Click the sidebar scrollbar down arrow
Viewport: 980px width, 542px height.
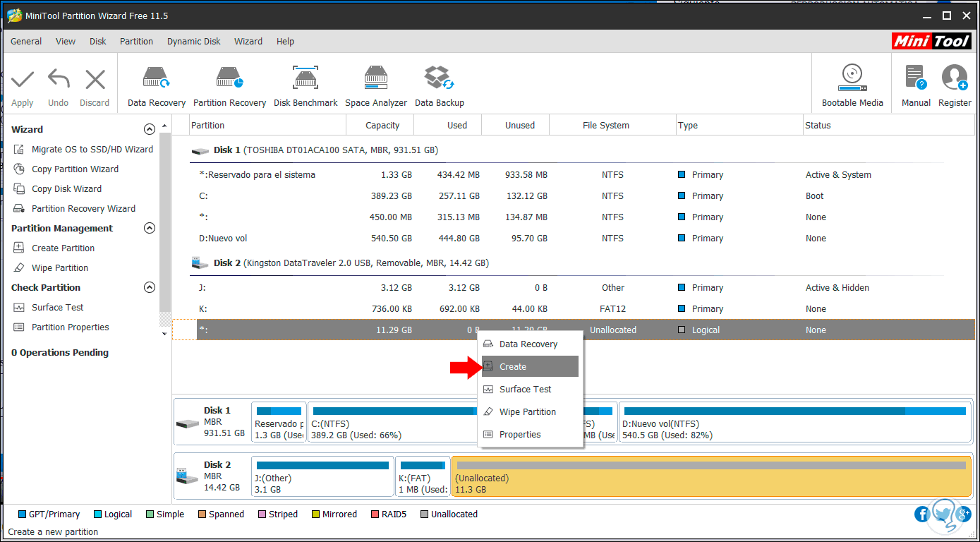[x=165, y=333]
